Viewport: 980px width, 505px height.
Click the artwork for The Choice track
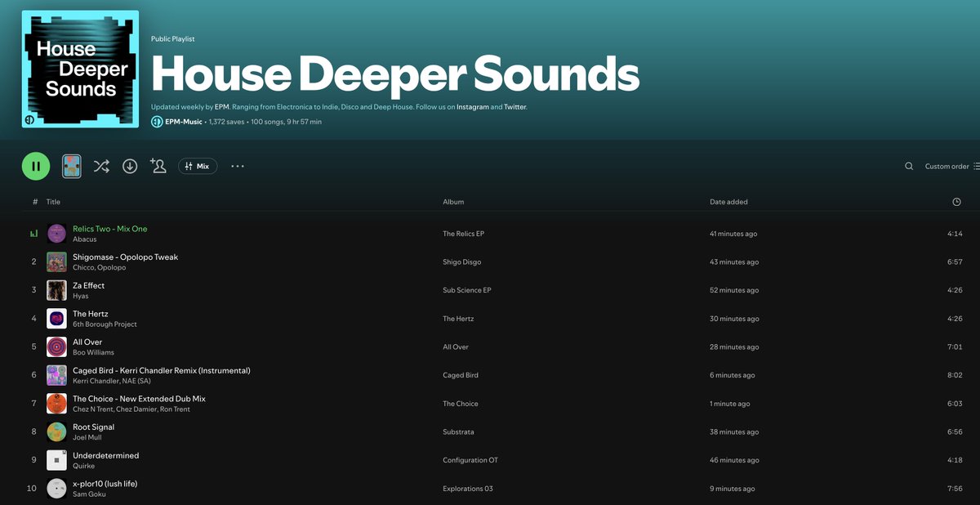coord(56,404)
